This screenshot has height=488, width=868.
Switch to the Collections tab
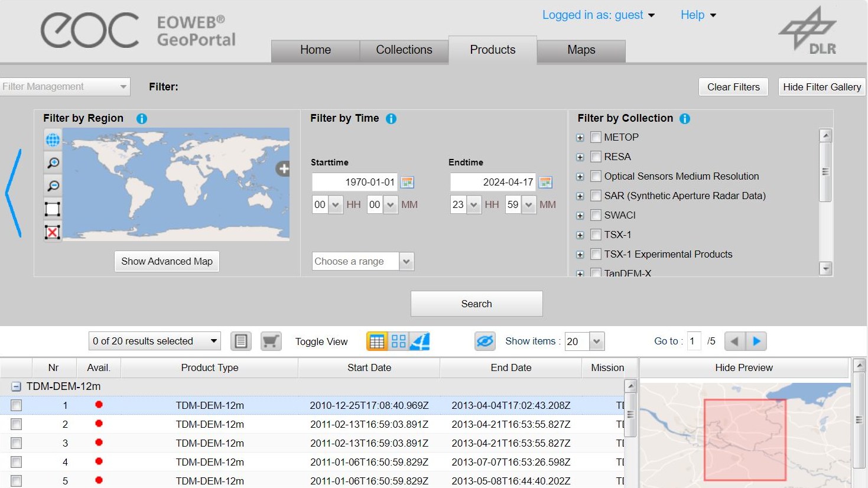click(404, 50)
